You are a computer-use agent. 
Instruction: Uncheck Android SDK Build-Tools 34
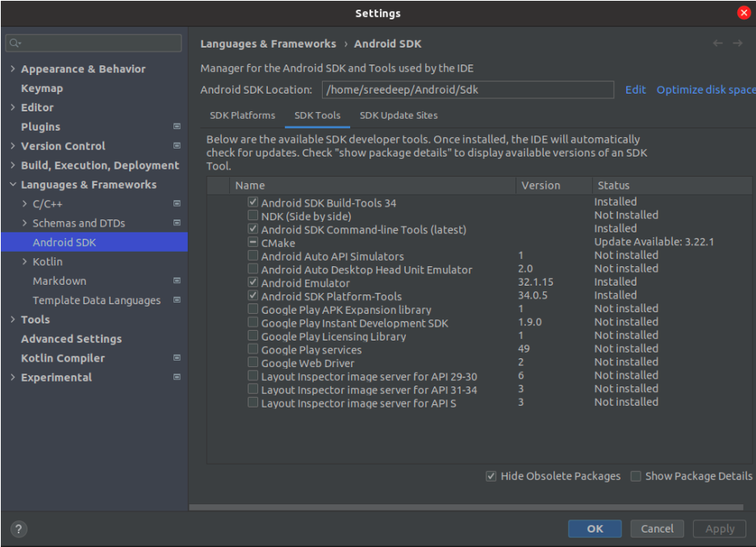253,202
